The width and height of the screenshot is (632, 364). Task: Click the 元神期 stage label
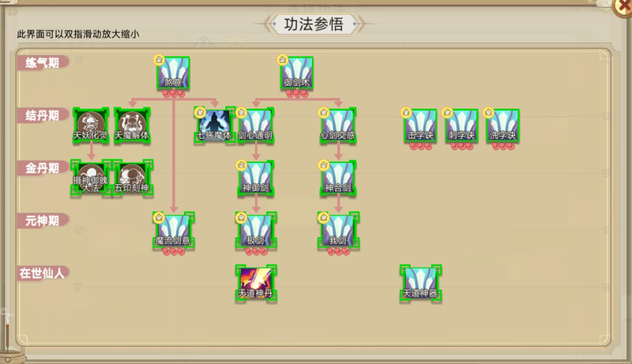pos(43,220)
